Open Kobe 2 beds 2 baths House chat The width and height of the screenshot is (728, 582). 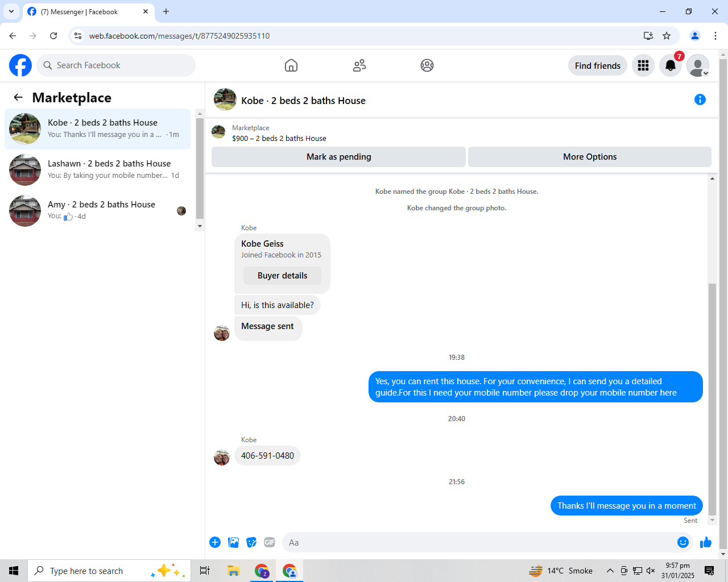pyautogui.click(x=98, y=128)
